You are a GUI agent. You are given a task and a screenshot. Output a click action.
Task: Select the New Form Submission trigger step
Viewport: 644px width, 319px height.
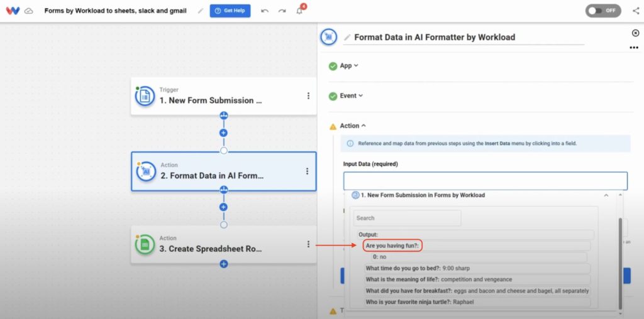(224, 96)
